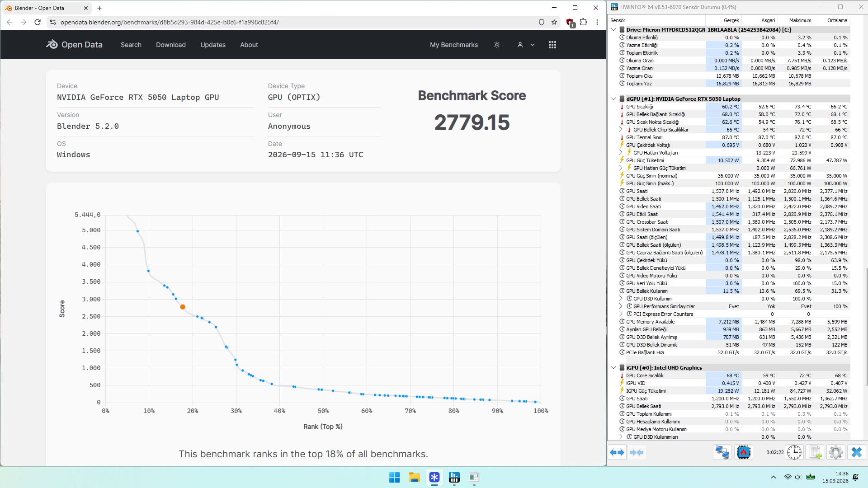This screenshot has width=868, height=488.
Task: Click the HWiNFO chip with flame icon
Action: point(744,452)
